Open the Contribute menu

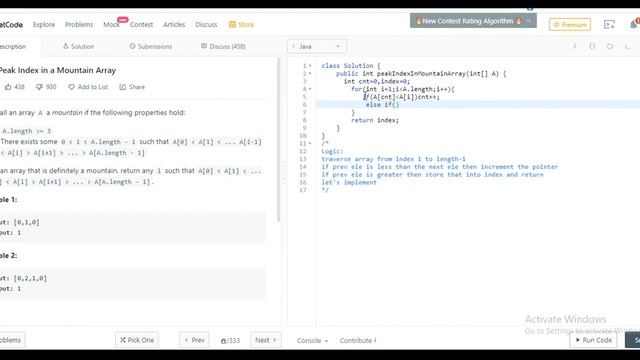[358, 340]
